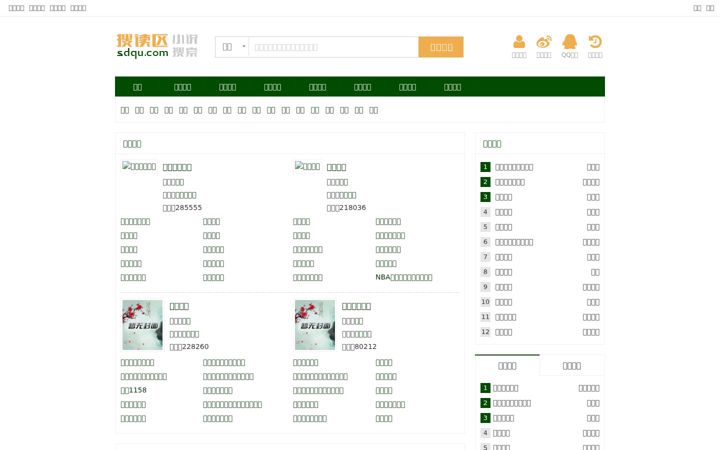
Task: Open the book link ending in "1158"
Action: pyautogui.click(x=134, y=390)
